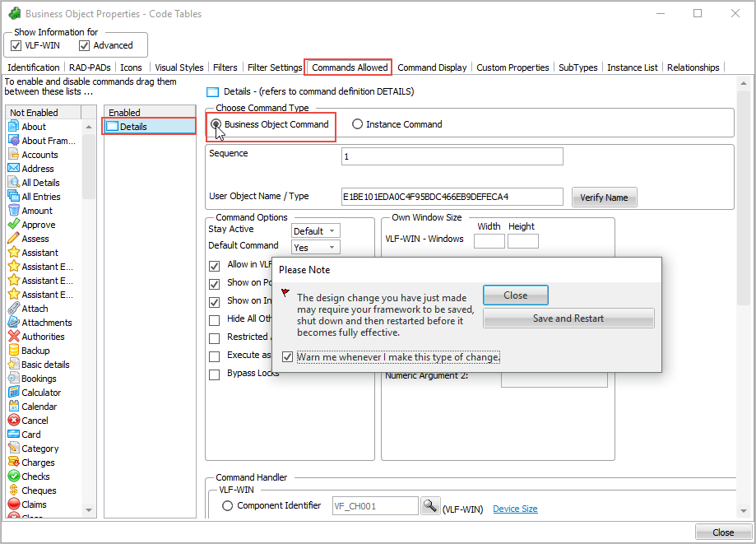Click the About Framework gear icon
The width and height of the screenshot is (756, 544).
click(x=13, y=141)
